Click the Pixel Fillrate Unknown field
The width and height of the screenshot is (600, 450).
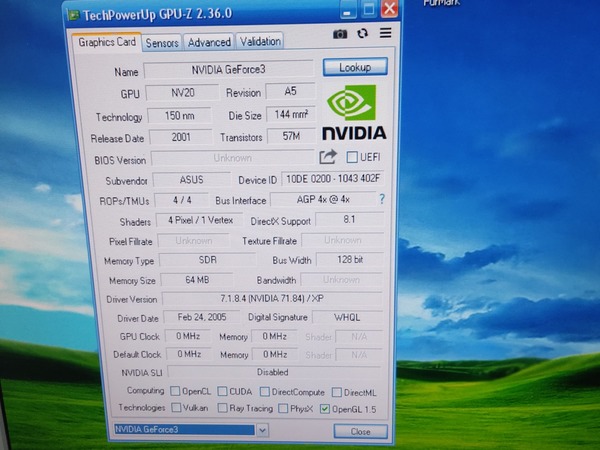(x=194, y=241)
